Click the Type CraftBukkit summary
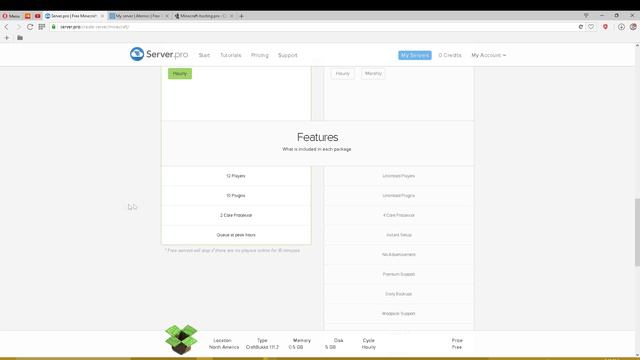The width and height of the screenshot is (640, 360). pos(262,344)
